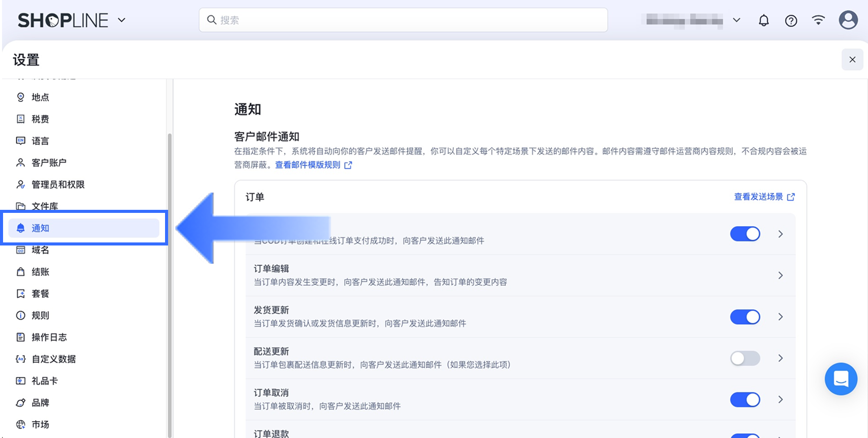Enable the 配送更新 notification switch

tap(745, 358)
